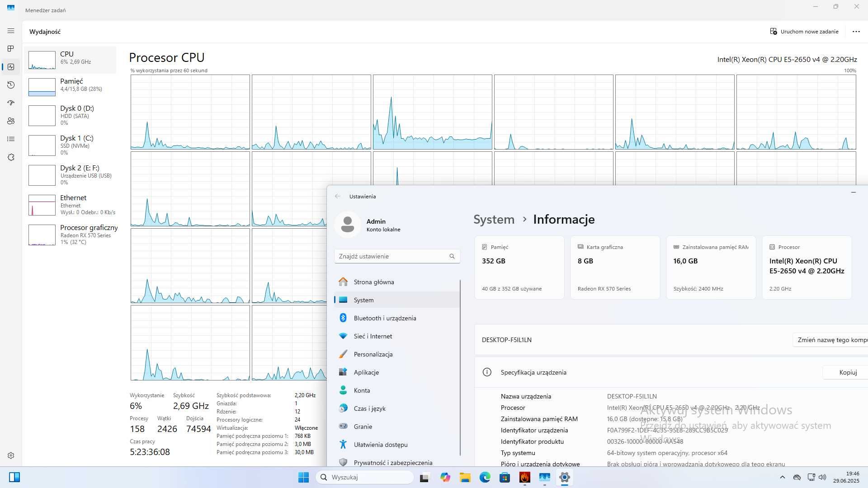Open the Procesor info card
Screen dimensions: 868x488
pos(807,267)
